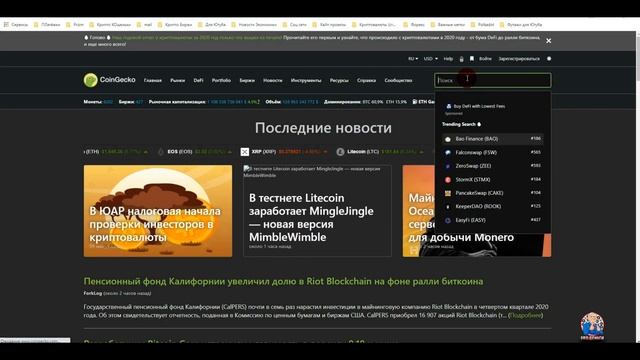Image resolution: width=640 pixels, height=360 pixels.
Task: Click the lock icon in the top bar
Action: [462, 59]
